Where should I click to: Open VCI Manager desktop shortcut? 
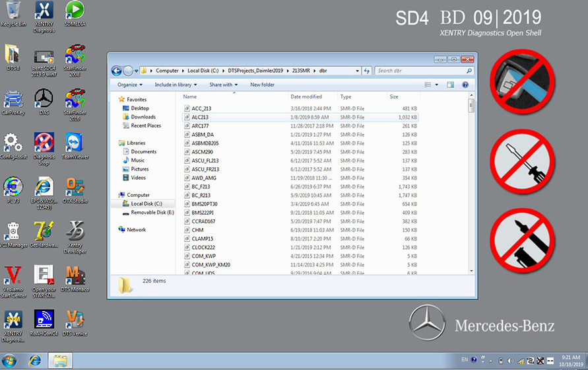point(13,235)
